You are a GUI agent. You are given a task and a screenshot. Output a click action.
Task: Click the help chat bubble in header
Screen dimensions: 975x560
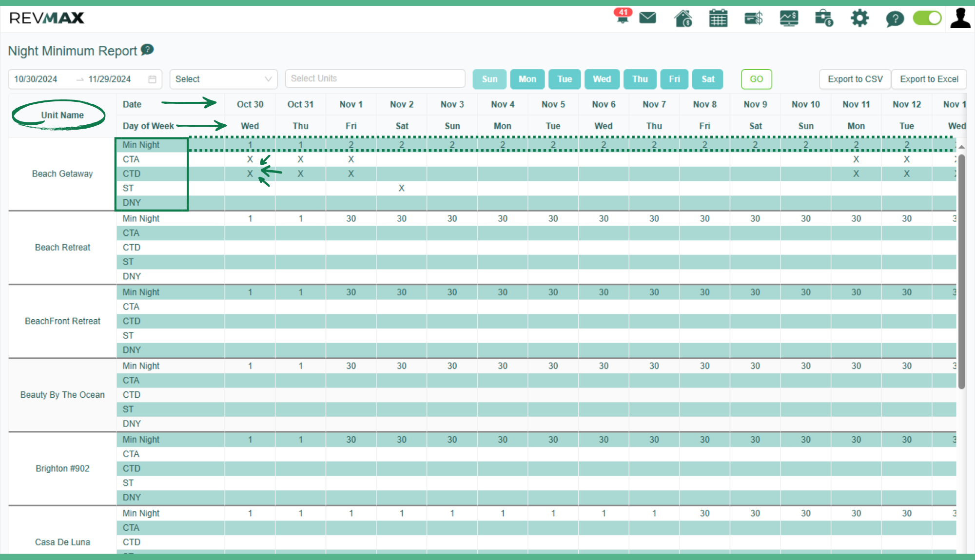[895, 19]
